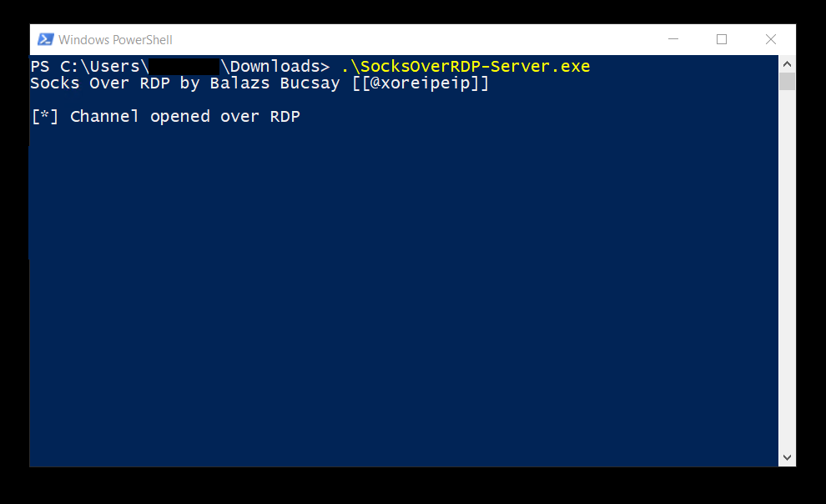Click the scrollbar down arrow
826x504 pixels.
click(x=787, y=457)
